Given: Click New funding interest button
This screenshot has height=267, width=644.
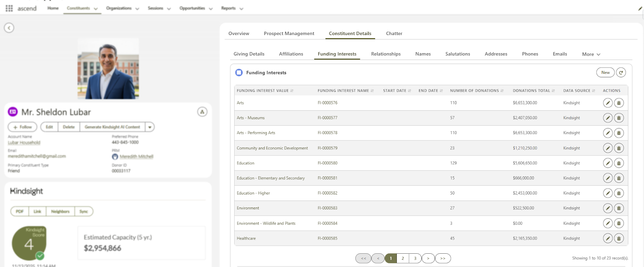Looking at the screenshot, I should [x=605, y=72].
